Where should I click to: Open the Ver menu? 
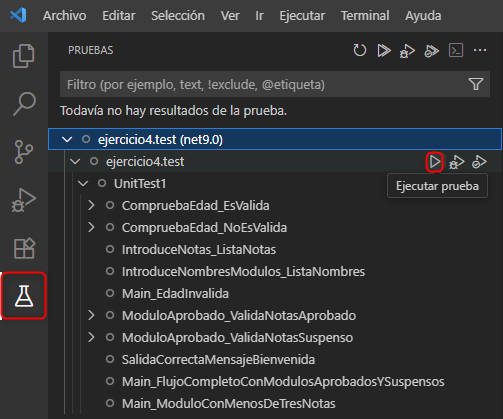(x=230, y=16)
